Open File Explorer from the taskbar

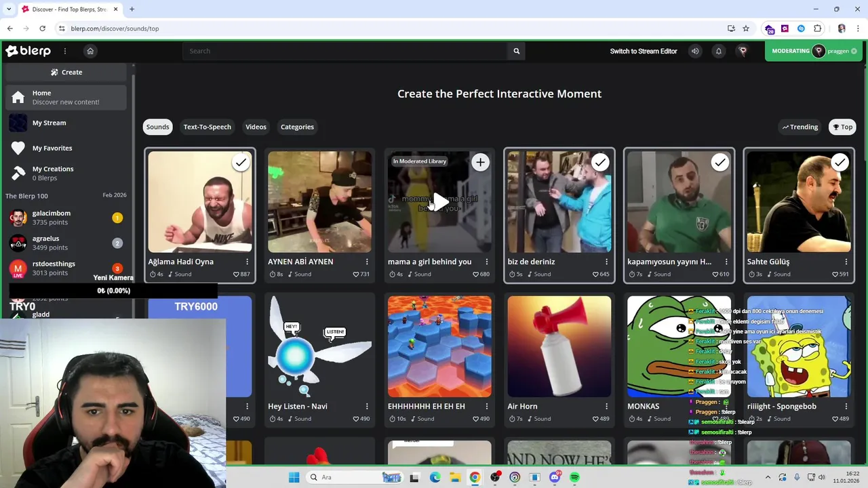tap(455, 477)
